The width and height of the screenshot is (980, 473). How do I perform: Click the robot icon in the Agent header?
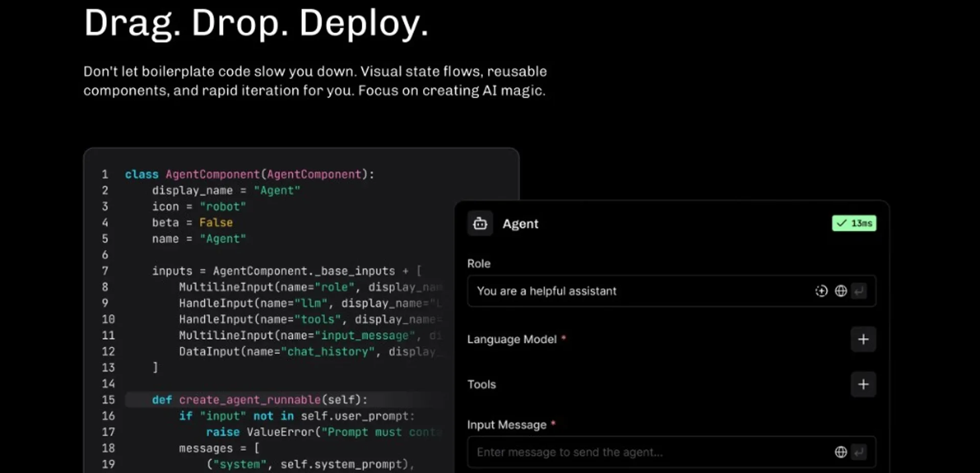coord(480,223)
